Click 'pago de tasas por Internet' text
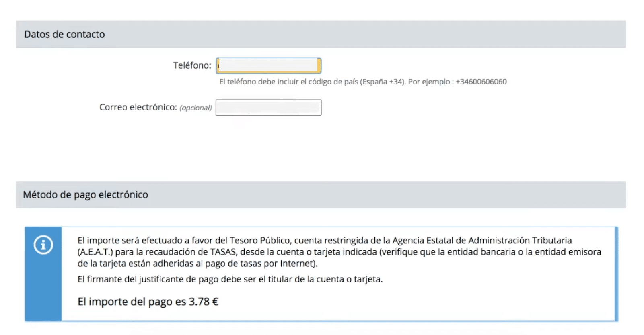Screen dimensions: 644x335 click(259, 264)
